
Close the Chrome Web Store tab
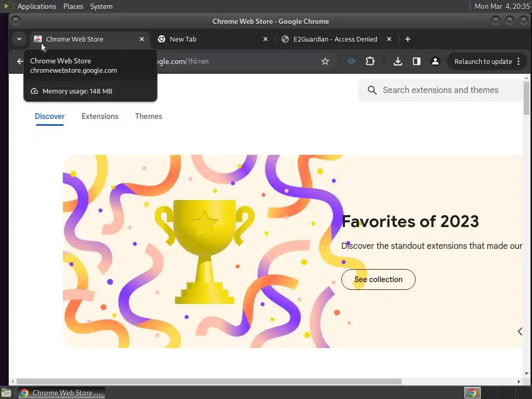point(142,39)
